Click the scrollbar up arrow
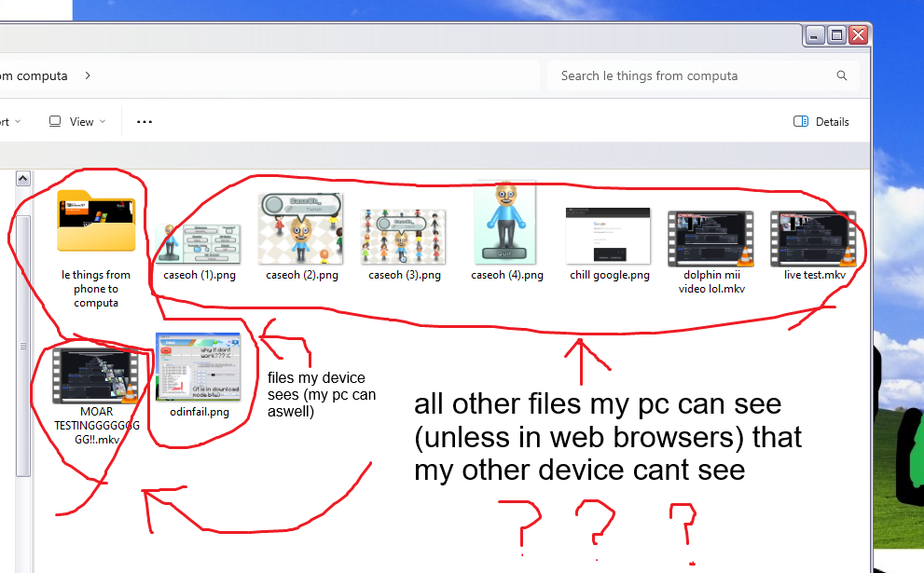Viewport: 924px width, 573px height. coord(23,179)
